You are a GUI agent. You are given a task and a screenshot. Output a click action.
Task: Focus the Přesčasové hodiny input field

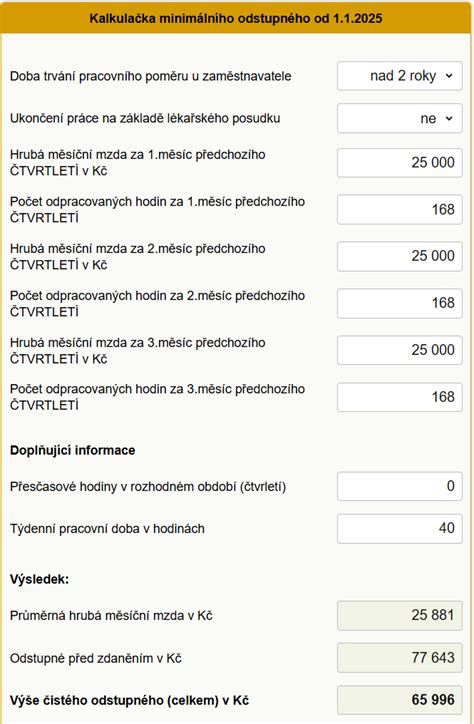[x=400, y=486]
